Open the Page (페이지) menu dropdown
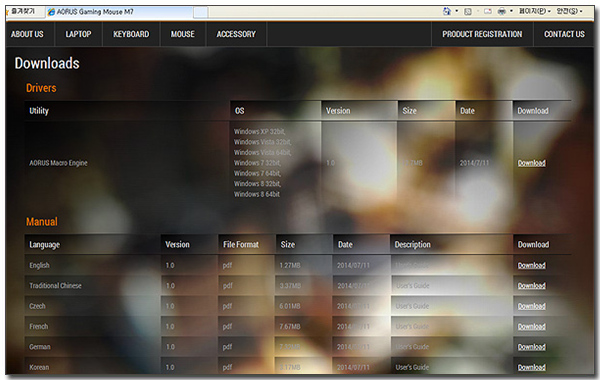The height and width of the screenshot is (380, 600). [x=535, y=11]
